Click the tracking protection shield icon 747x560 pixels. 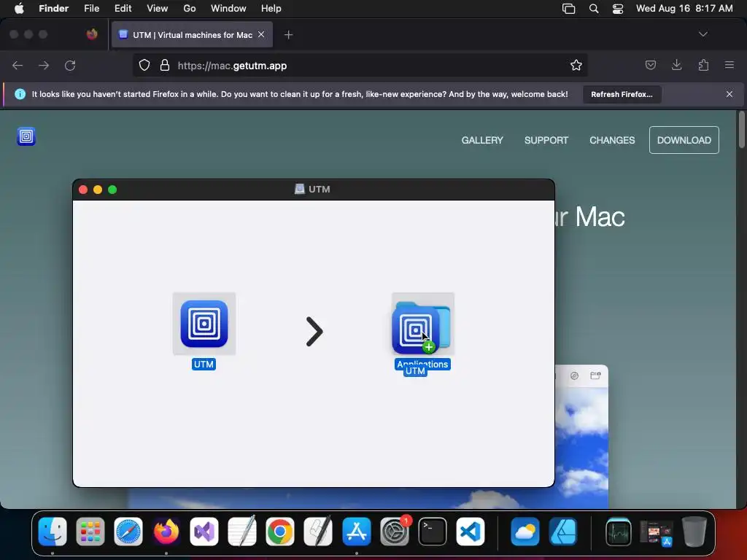tap(144, 65)
